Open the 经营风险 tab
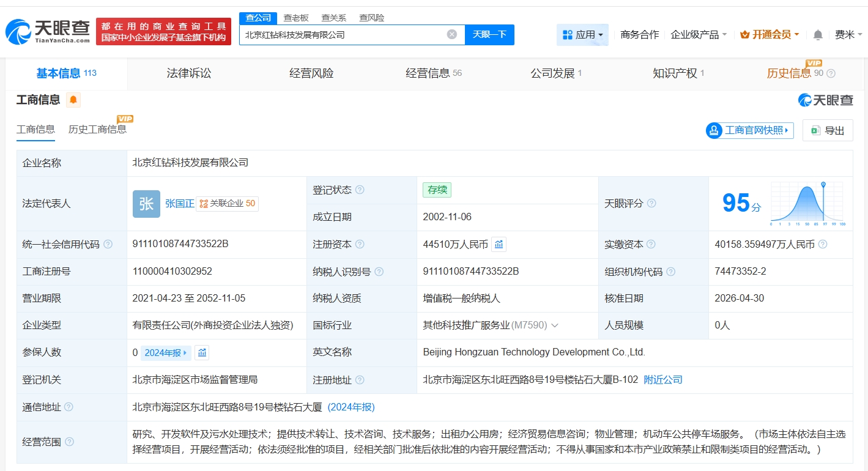The image size is (868, 471). pos(311,73)
